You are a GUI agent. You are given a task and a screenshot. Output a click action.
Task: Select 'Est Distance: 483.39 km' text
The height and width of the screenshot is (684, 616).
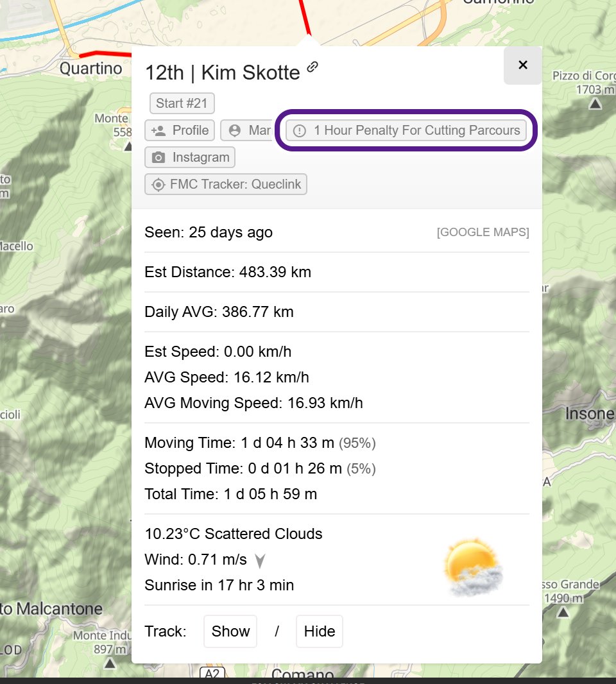point(228,272)
